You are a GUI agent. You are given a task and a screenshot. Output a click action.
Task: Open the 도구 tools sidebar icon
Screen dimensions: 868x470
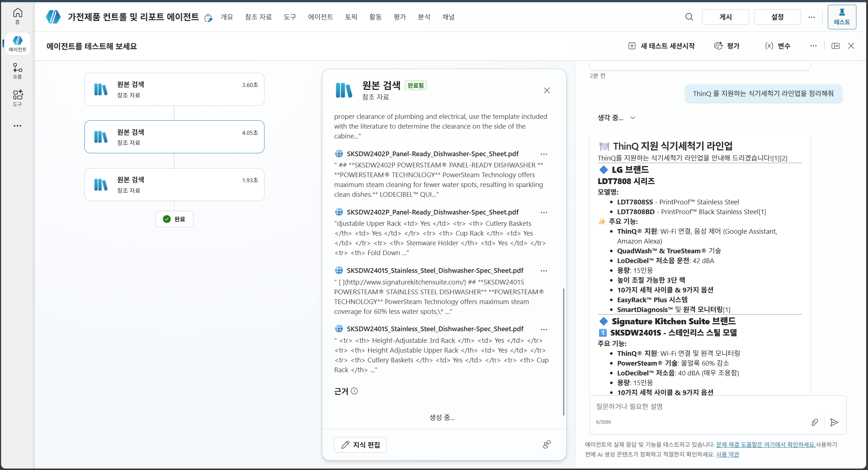point(17,98)
